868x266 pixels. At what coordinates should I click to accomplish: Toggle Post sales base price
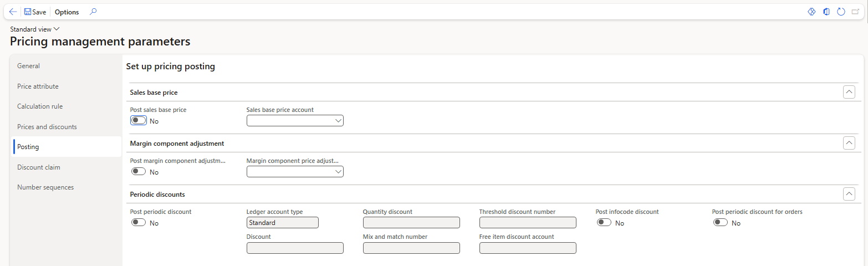click(x=139, y=121)
